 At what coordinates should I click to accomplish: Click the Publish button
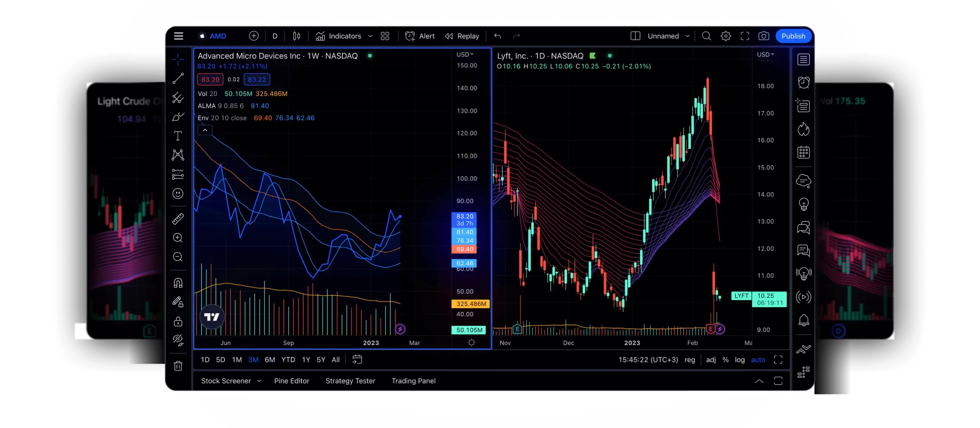tap(793, 36)
